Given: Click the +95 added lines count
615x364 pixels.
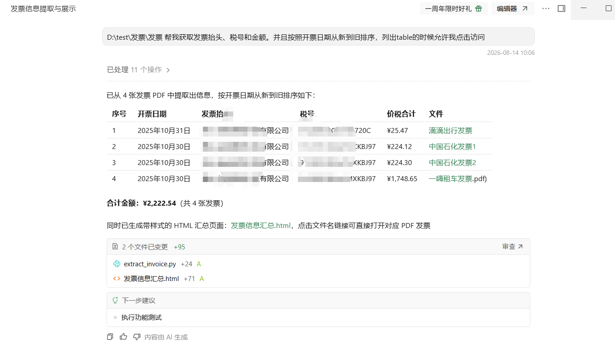Looking at the screenshot, I should point(179,247).
